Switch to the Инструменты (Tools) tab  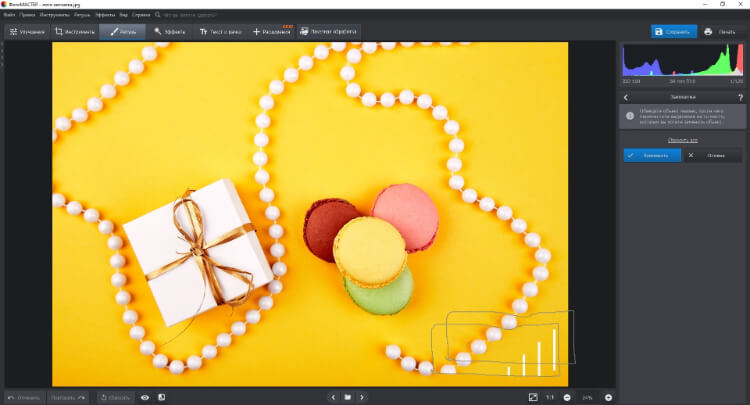point(75,32)
